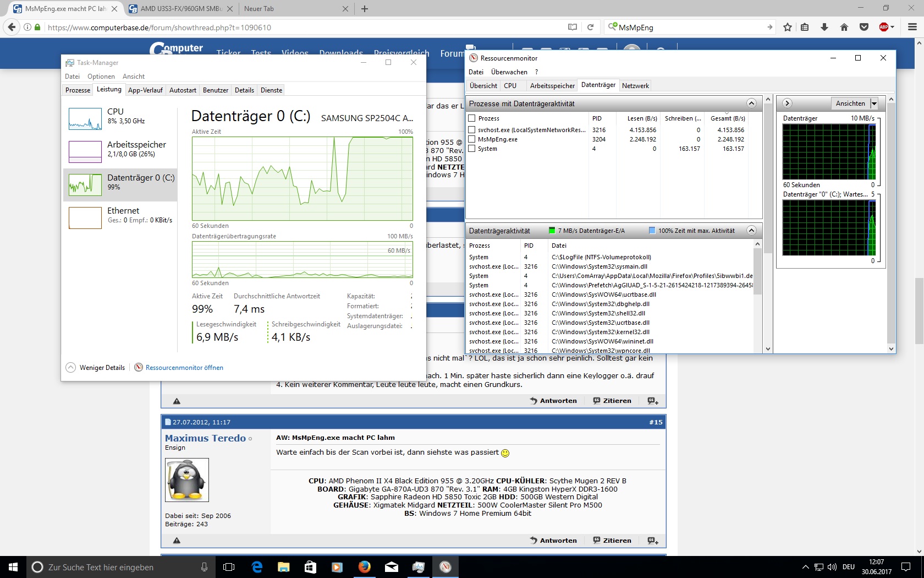Open post number #15 permalink

click(x=656, y=422)
